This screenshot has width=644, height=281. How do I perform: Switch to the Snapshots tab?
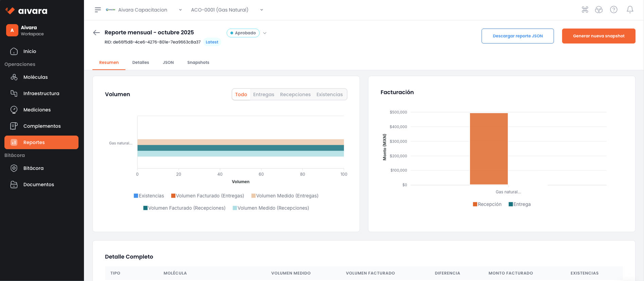click(x=198, y=63)
